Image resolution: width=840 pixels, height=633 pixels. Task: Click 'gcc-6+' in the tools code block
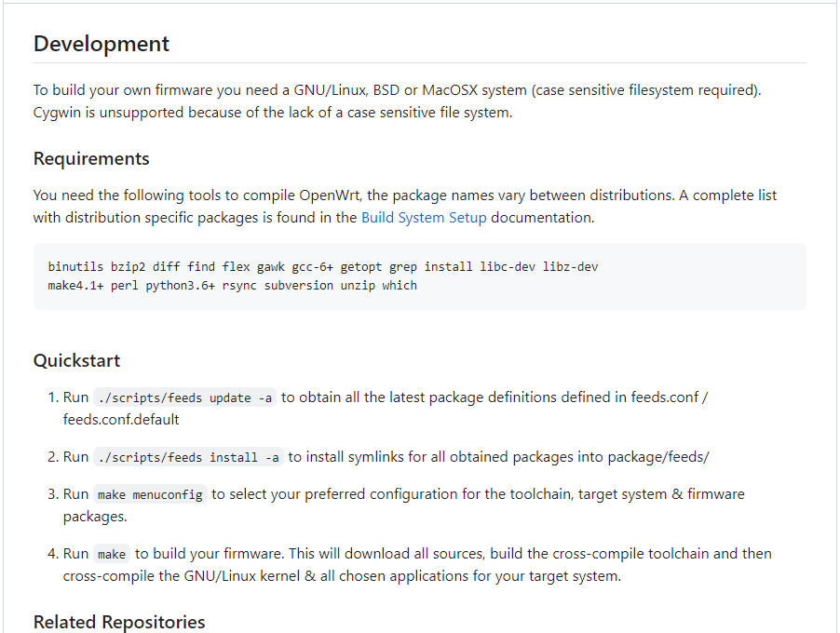coord(318,267)
